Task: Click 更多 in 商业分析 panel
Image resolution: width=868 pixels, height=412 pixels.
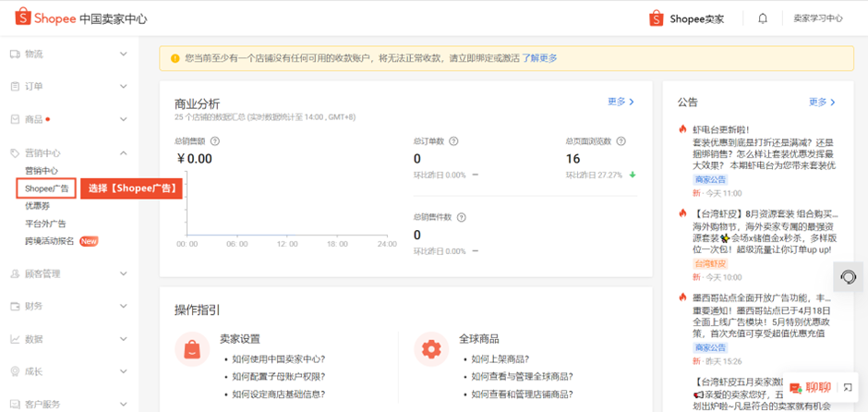Action: [x=621, y=102]
